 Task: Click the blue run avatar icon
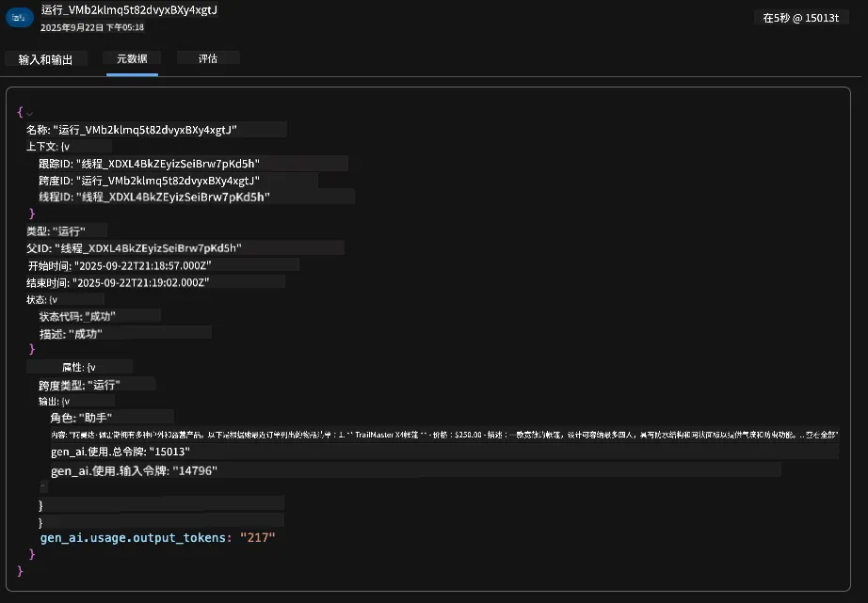20,18
